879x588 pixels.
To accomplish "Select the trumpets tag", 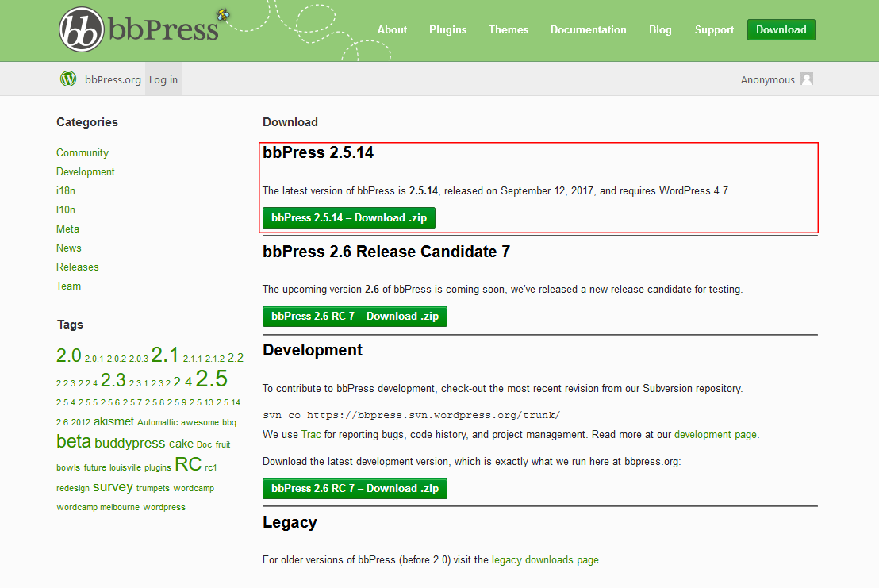I will pyautogui.click(x=153, y=488).
